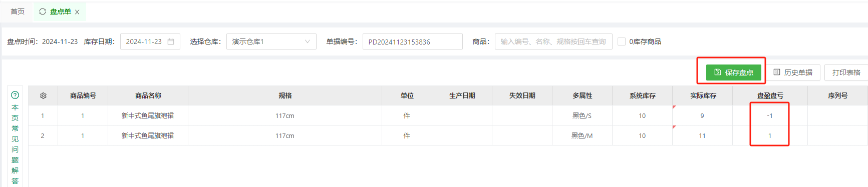Edit 实际库存 cell showing 9
Screen dimensions: 868x187
click(x=702, y=115)
